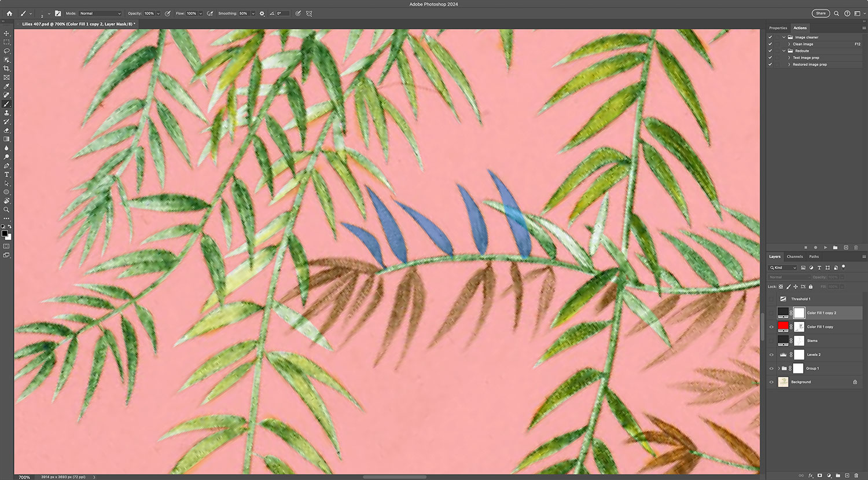Screen dimensions: 868x480
Task: Toggle pressure for opacity icon
Action: pyautogui.click(x=167, y=13)
